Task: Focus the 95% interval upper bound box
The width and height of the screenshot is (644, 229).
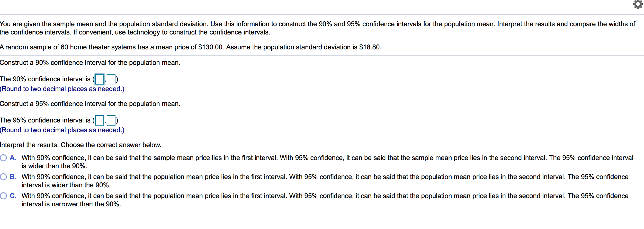Action: coord(111,120)
